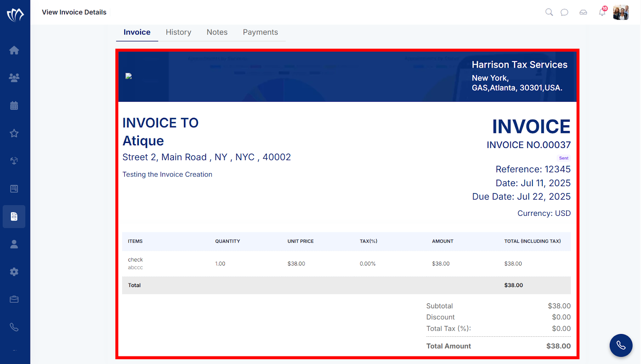Select the Invoice tab
641x364 pixels.
[x=137, y=32]
